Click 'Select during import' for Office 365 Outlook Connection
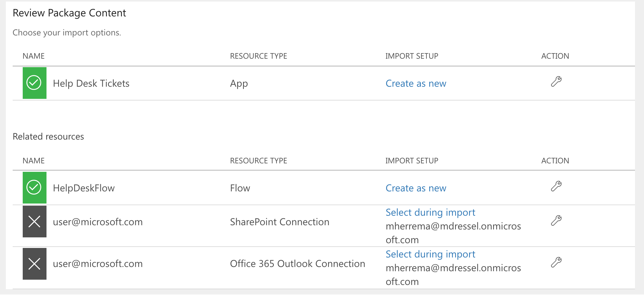The width and height of the screenshot is (644, 295). tap(430, 254)
